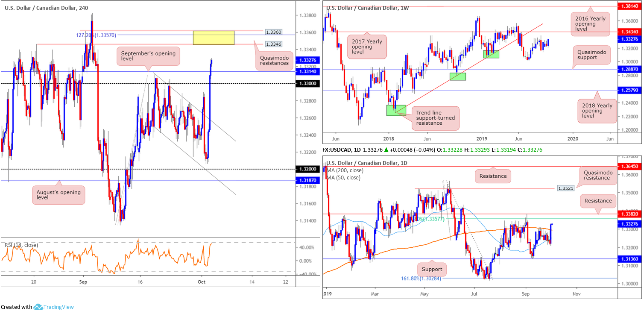
Task: Click the 1.25790 blue axis label
Action: 630,90
